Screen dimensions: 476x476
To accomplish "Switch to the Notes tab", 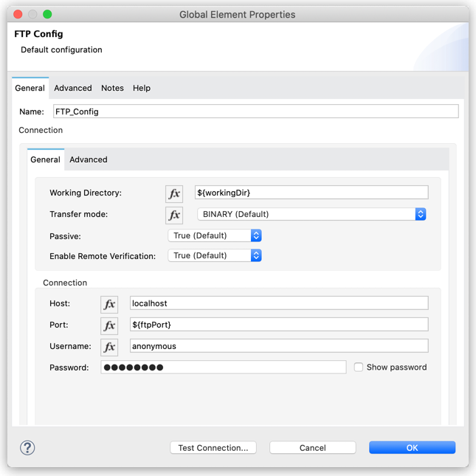I will pos(112,88).
